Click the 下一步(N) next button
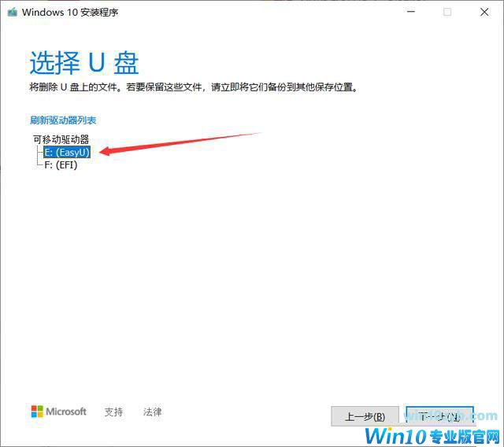The image size is (504, 447). click(439, 416)
